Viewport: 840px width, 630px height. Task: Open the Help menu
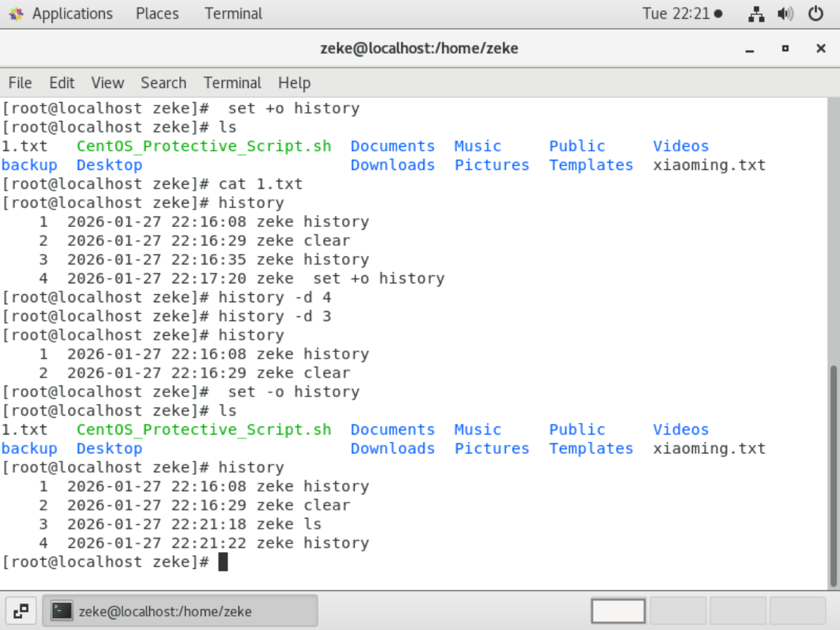[x=294, y=83]
